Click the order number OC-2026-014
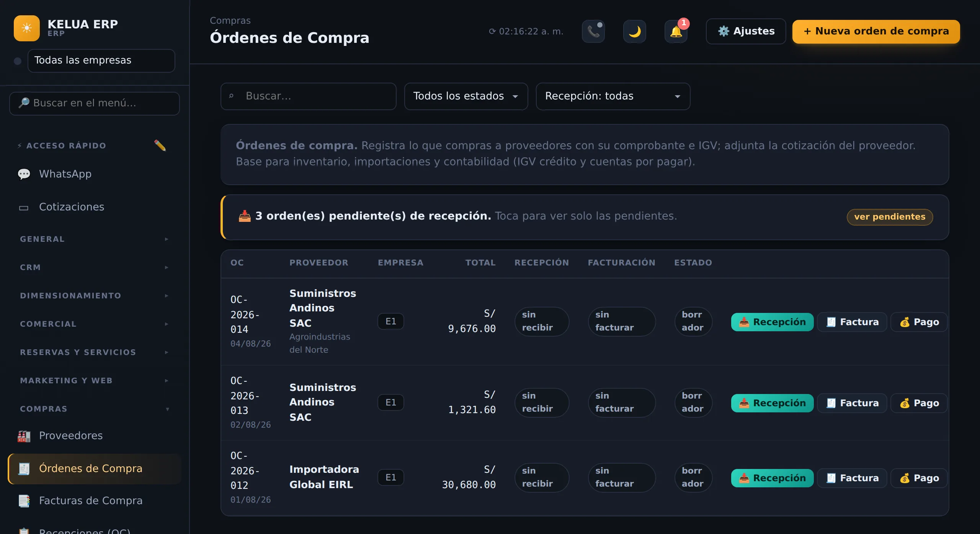 click(245, 314)
